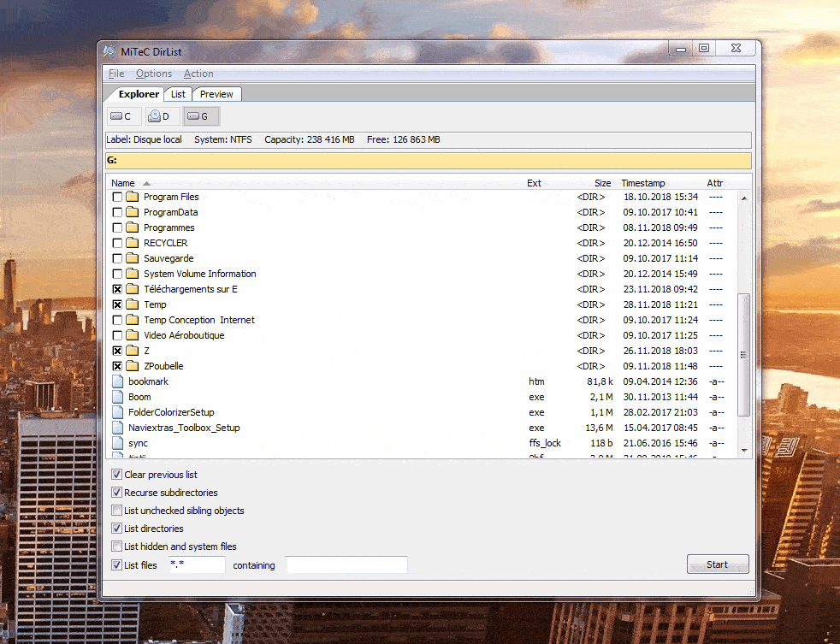840x644 pixels.
Task: Click the ProgramData folder icon
Action: [x=133, y=212]
